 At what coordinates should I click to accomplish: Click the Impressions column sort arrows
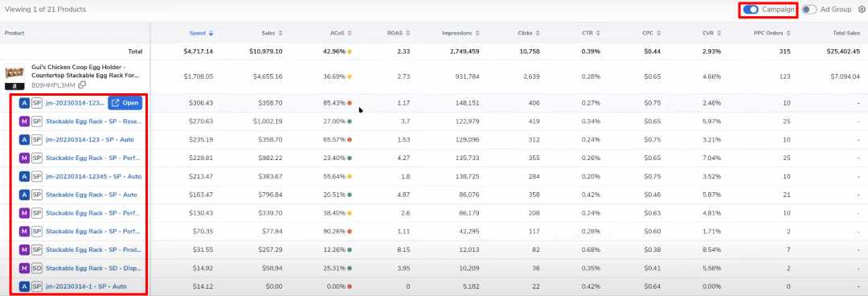point(477,33)
